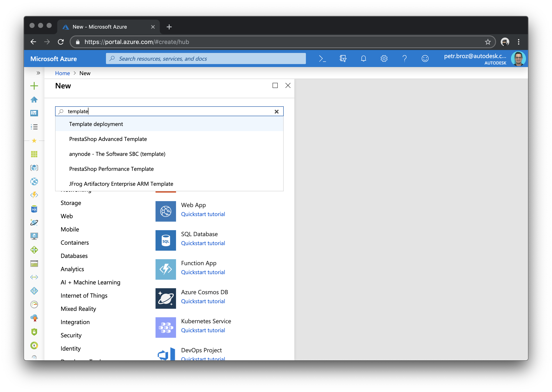Viewport: 552px width, 392px height.
Task: Open All services list icon
Action: tap(34, 127)
